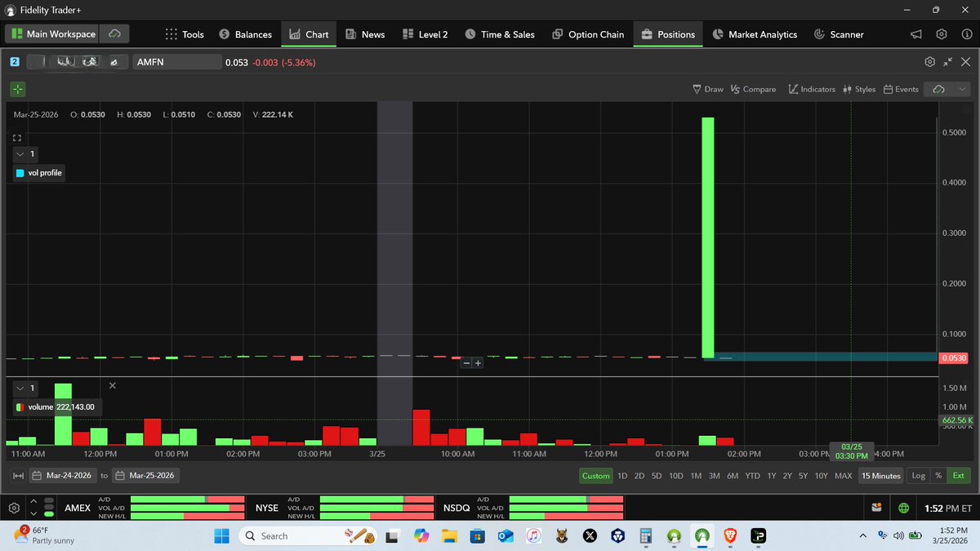Click the fullscreen brackets icon in chart
Screen dimensions: 980x551
(x=17, y=137)
